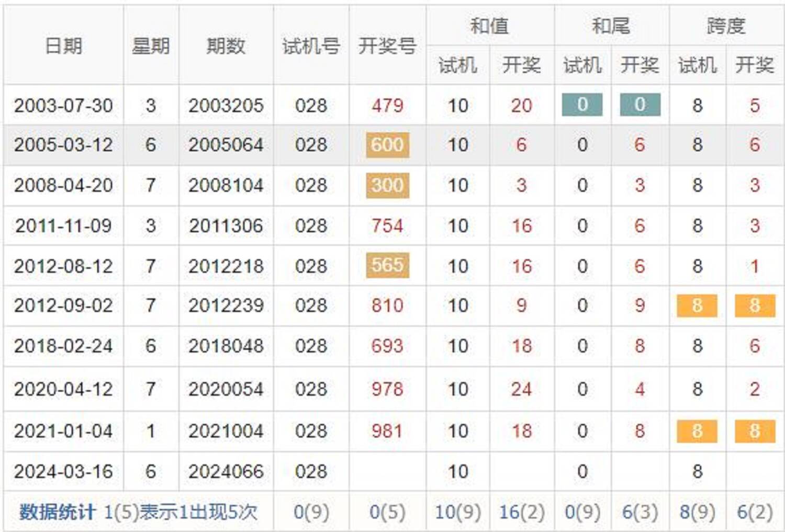The width and height of the screenshot is (785, 532).
Task: Click the 星期 column header
Action: [x=151, y=46]
